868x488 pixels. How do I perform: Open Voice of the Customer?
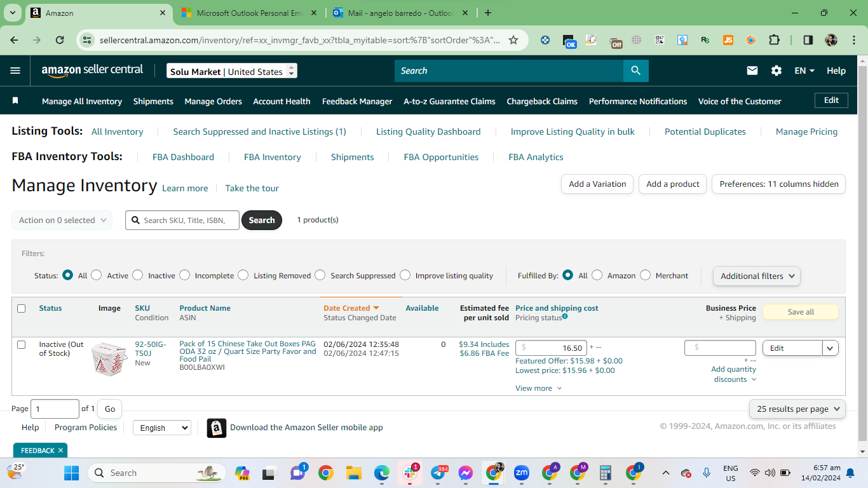tap(740, 101)
